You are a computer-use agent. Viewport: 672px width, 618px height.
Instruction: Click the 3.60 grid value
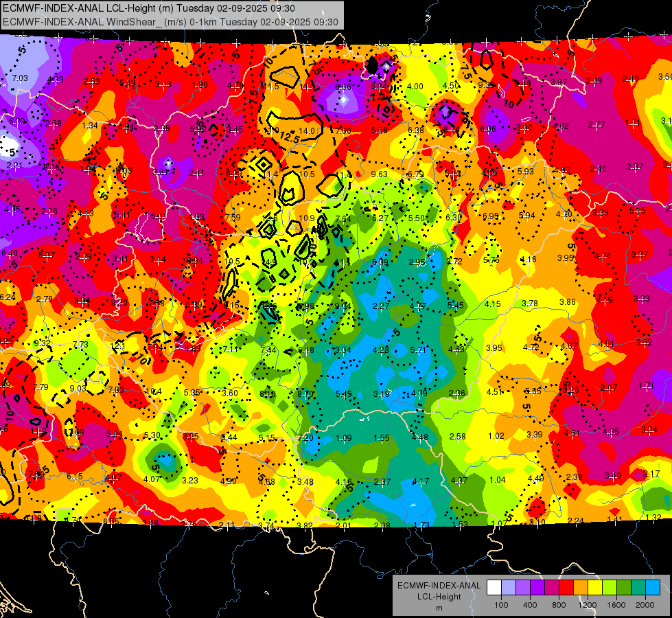pos(230,393)
